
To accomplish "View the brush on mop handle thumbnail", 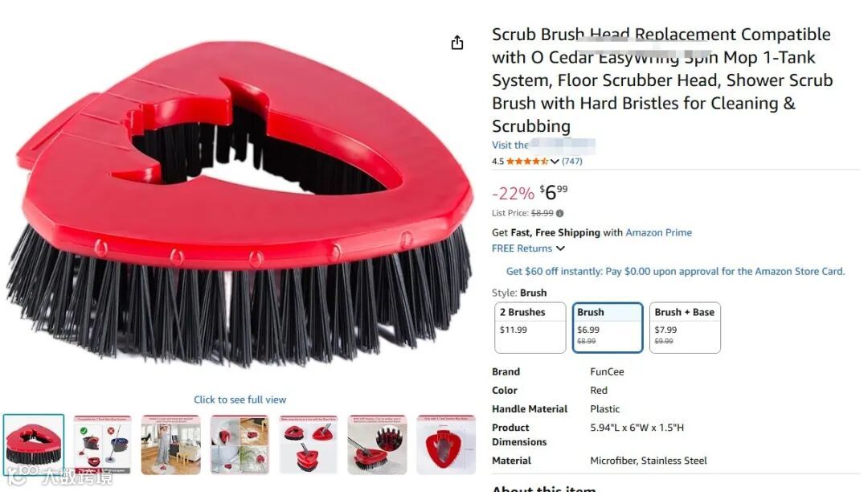I will pyautogui.click(x=377, y=445).
